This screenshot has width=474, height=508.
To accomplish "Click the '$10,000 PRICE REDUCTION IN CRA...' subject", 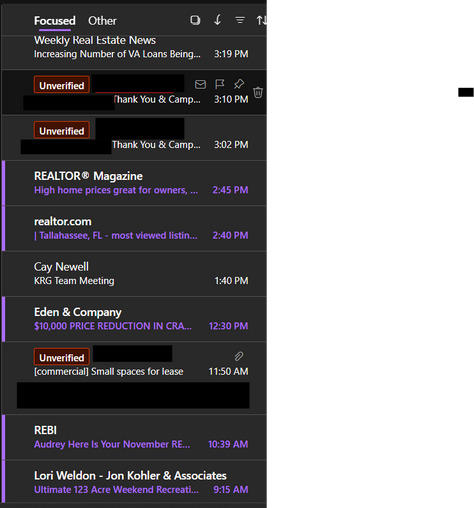I will (113, 326).
